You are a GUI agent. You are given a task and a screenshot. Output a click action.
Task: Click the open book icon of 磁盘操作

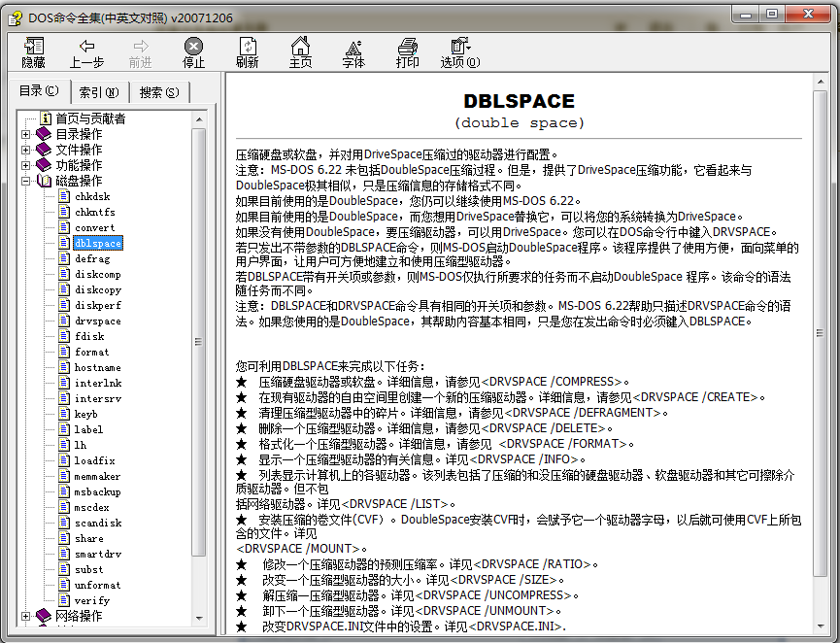(x=44, y=181)
